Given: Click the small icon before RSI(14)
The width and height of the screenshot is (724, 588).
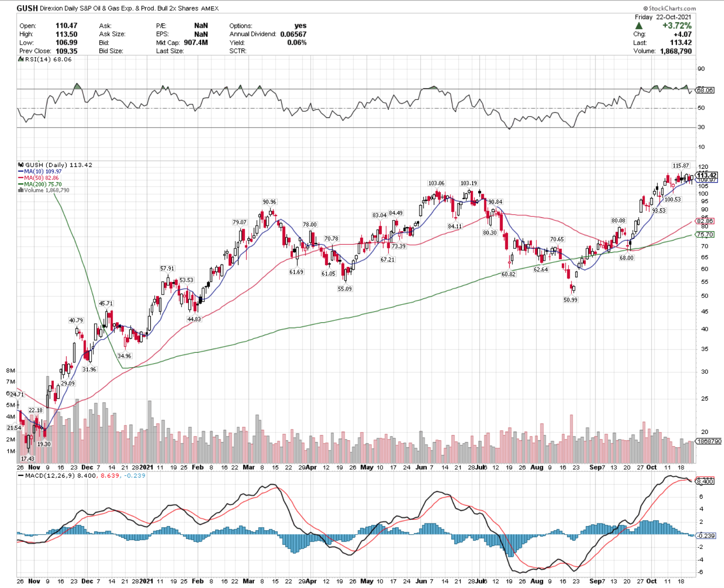Looking at the screenshot, I should [21, 59].
